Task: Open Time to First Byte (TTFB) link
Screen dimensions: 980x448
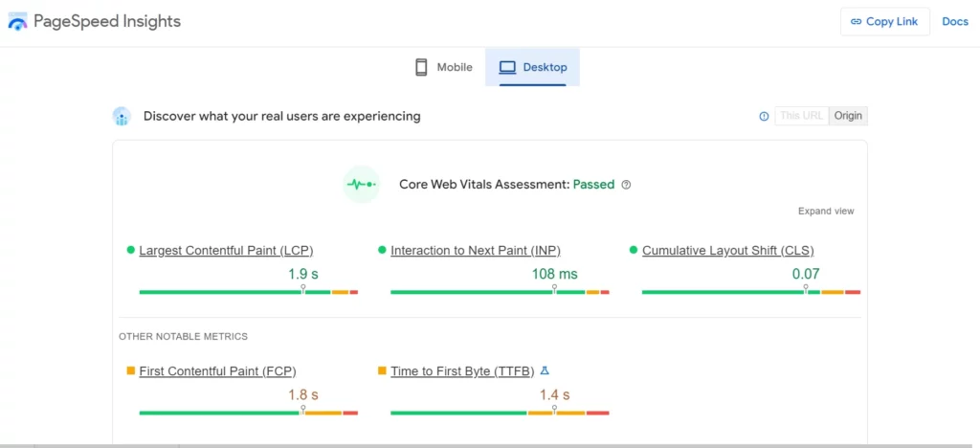Action: coord(462,371)
